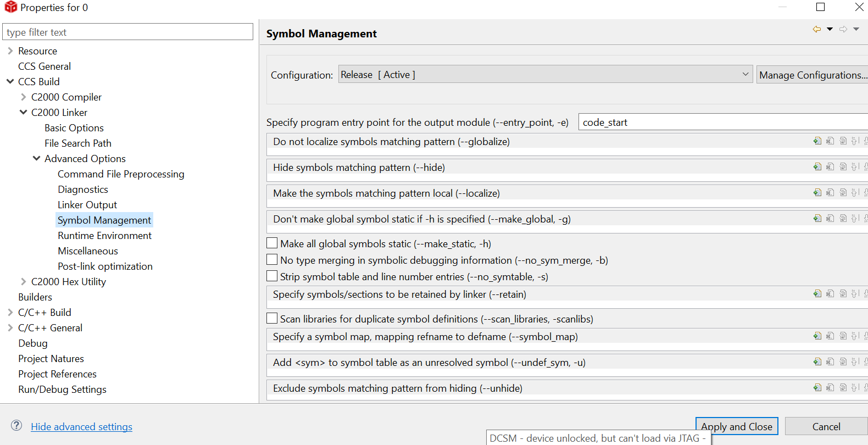Click the help question mark icon
This screenshot has height=445, width=868.
(16, 426)
